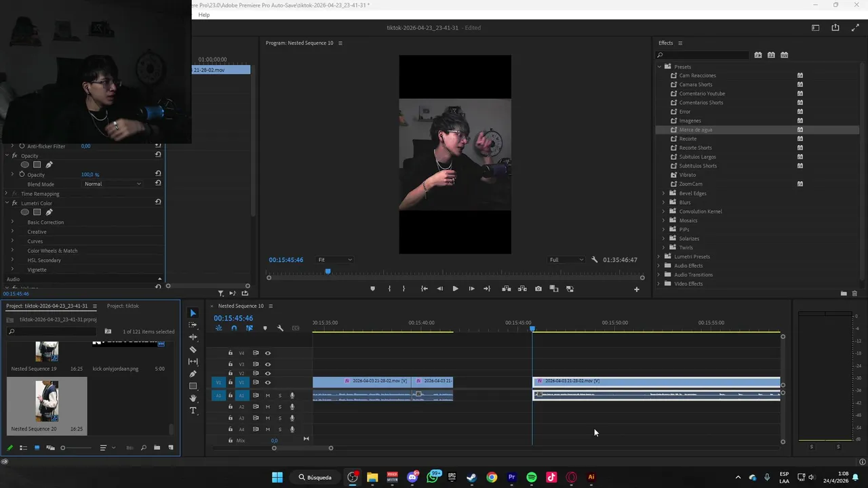The image size is (868, 488).
Task: Toggle V3 track output eye
Action: 267,364
